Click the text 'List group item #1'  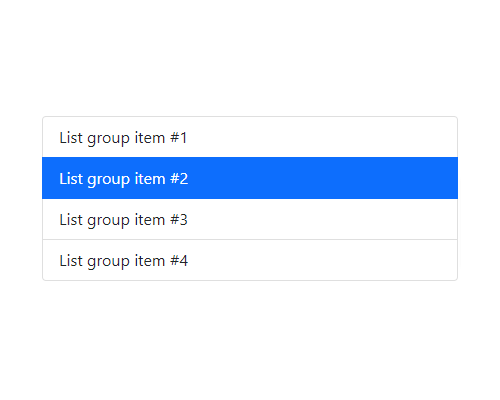123,138
